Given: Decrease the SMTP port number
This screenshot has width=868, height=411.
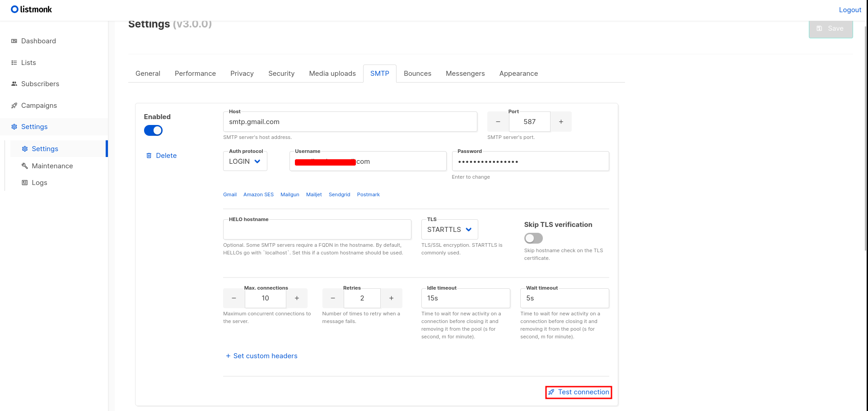Looking at the screenshot, I should pyautogui.click(x=498, y=122).
